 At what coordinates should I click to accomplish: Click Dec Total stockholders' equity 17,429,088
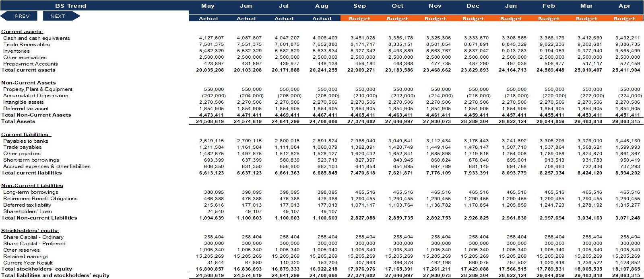pyautogui.click(x=475, y=269)
